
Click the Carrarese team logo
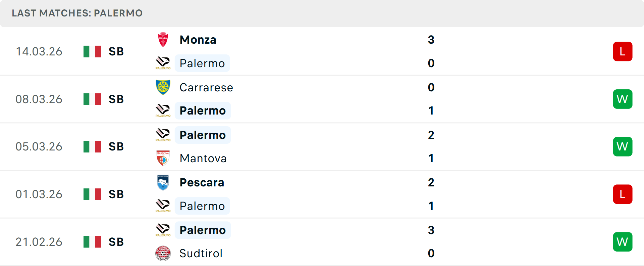(163, 87)
